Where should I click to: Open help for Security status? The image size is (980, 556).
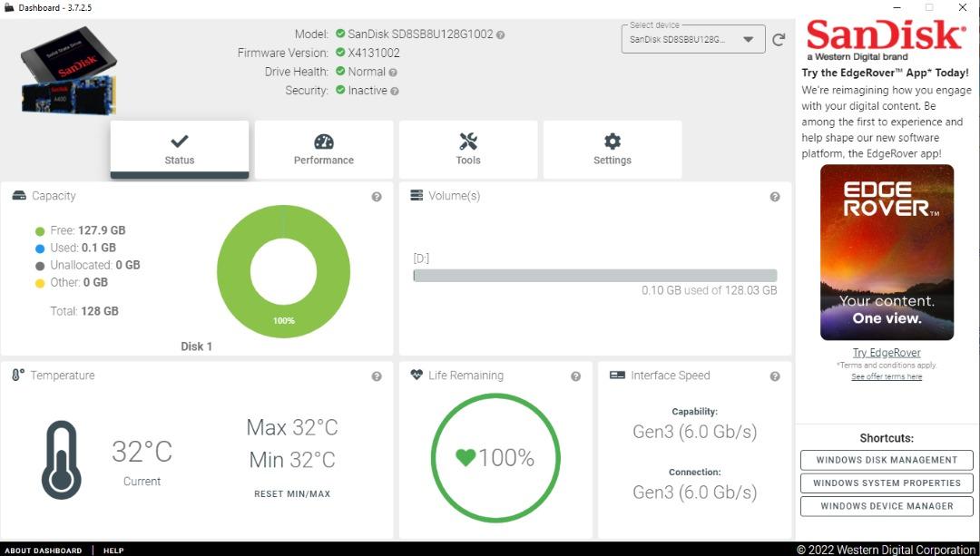point(395,92)
